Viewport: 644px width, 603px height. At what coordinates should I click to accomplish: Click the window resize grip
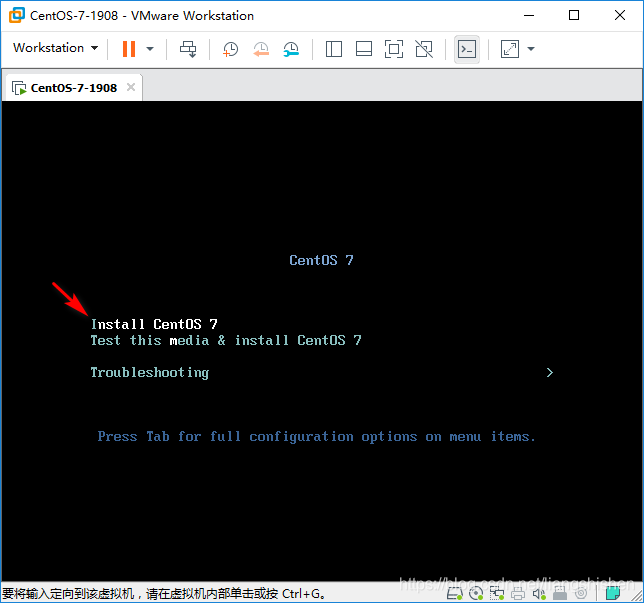click(x=637, y=596)
